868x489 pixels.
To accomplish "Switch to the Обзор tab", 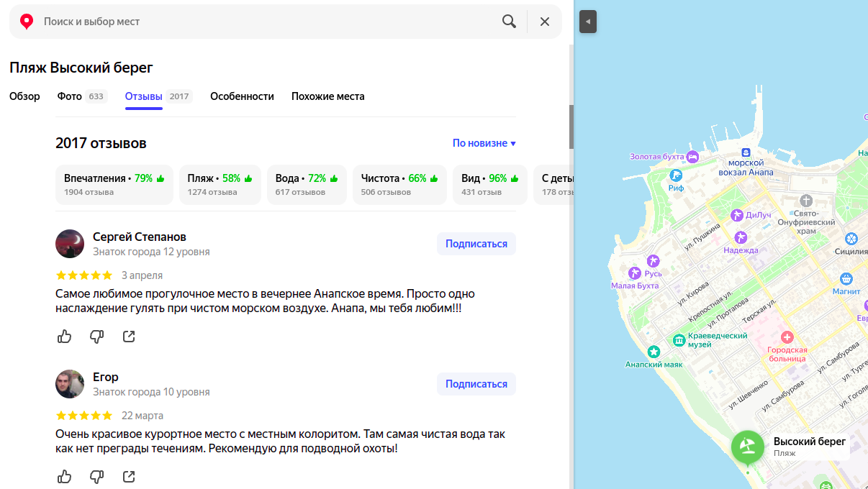I will [24, 96].
